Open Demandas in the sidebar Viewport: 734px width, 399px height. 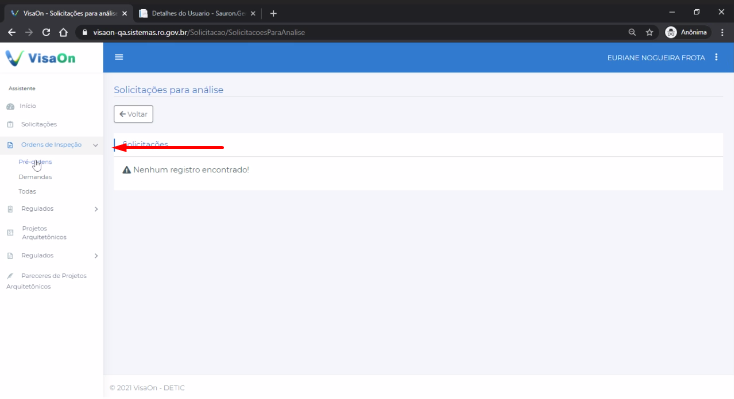point(35,177)
